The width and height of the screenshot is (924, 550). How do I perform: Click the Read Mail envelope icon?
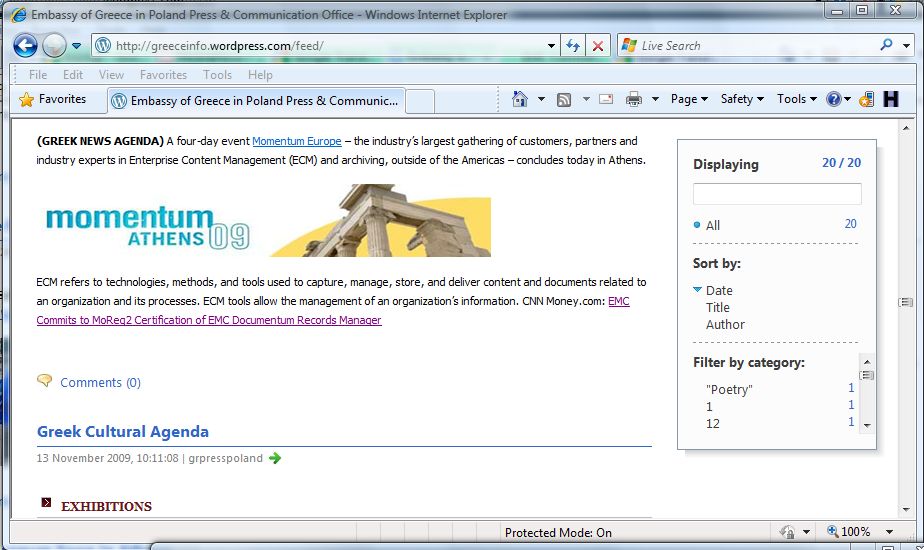(606, 99)
